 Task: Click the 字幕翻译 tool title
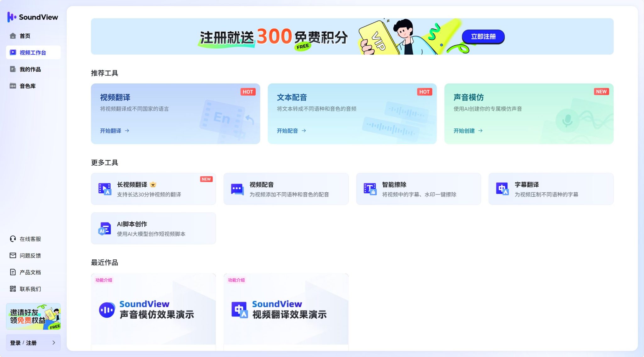pyautogui.click(x=527, y=185)
